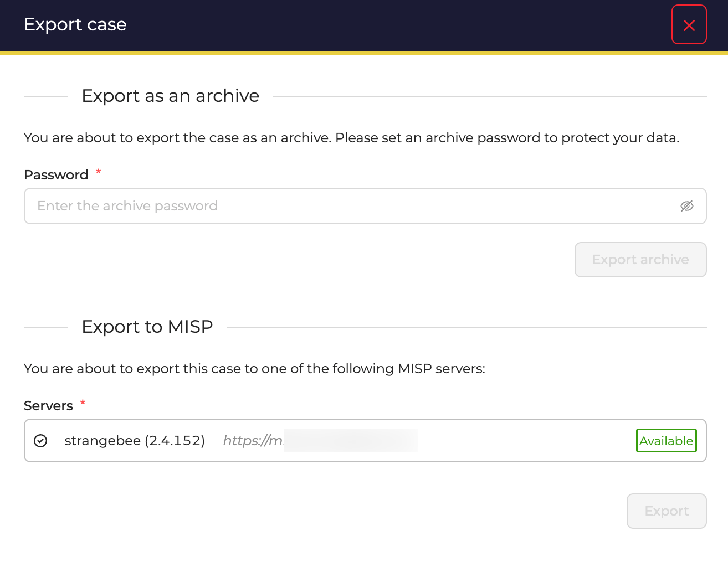
Task: Click the Export button below the server list
Action: tap(666, 511)
